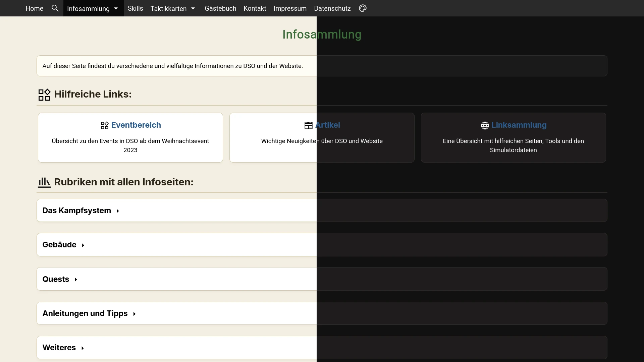Image resolution: width=644 pixels, height=362 pixels.
Task: Follow the Linksammlung link
Action: [519, 125]
